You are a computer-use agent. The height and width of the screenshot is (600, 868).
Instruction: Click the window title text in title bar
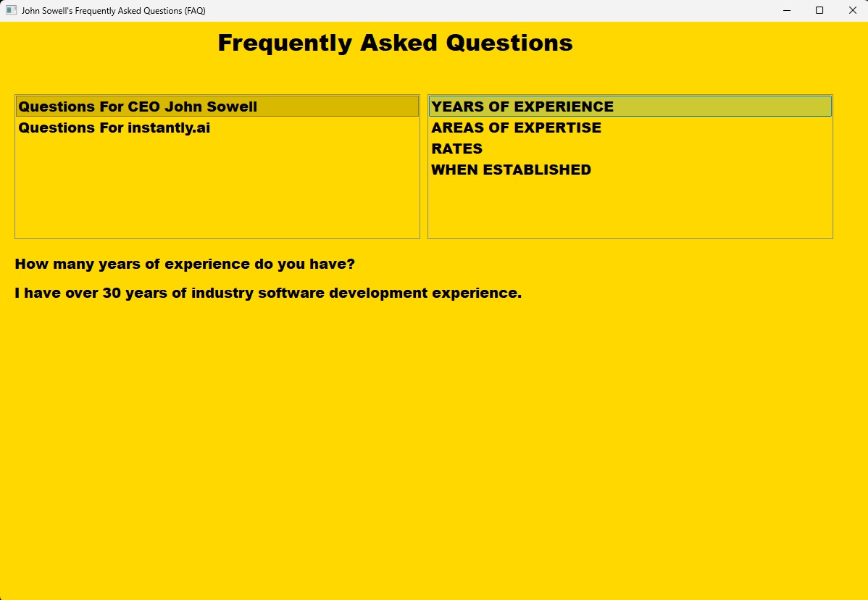113,11
